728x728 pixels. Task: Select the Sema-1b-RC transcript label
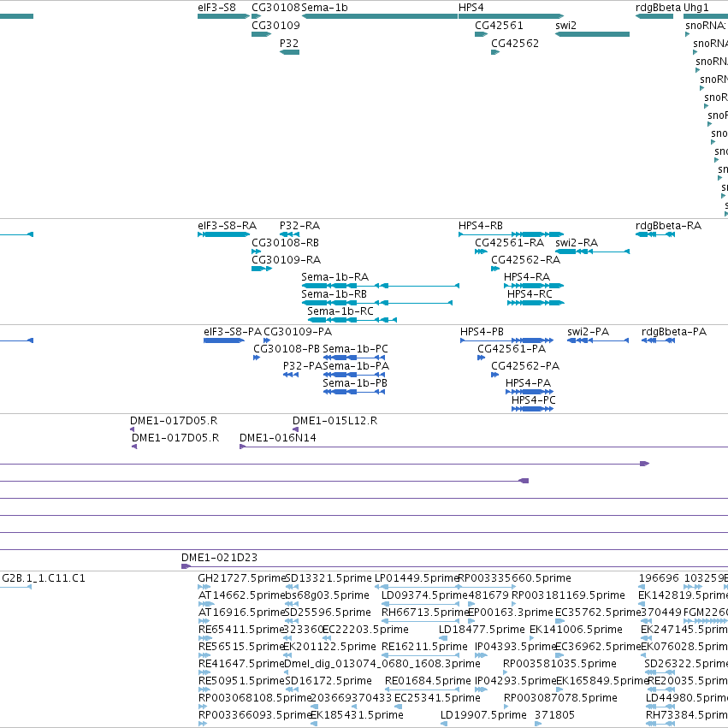pos(340,311)
